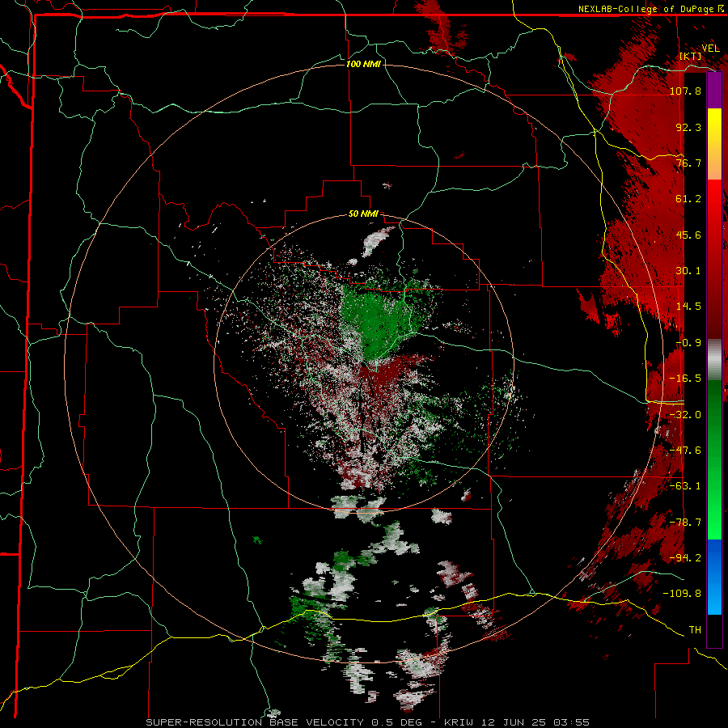This screenshot has height=728, width=728.
Task: Click the VEL legend heading
Action: [x=710, y=49]
